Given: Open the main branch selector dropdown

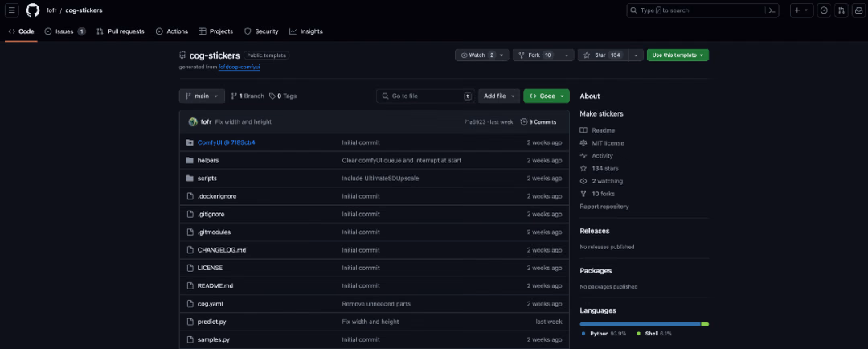Looking at the screenshot, I should (202, 96).
